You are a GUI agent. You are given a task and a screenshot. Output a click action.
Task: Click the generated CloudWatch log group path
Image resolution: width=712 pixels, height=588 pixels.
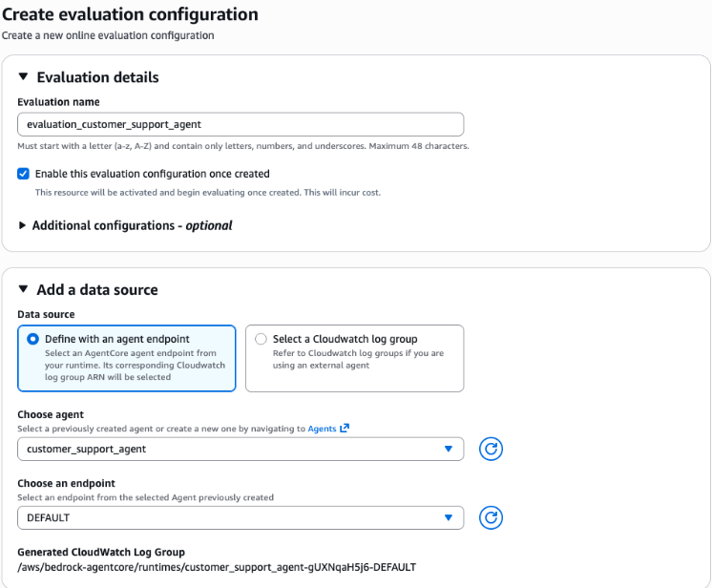216,567
